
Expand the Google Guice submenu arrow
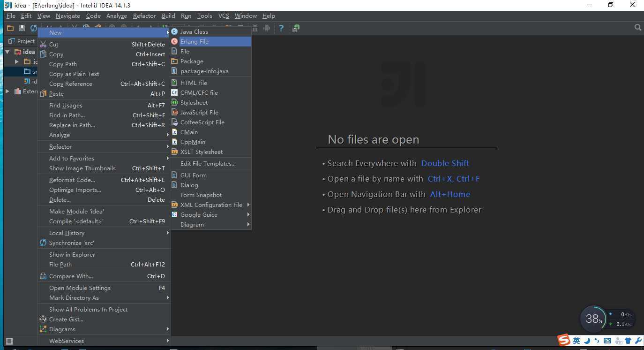248,214
